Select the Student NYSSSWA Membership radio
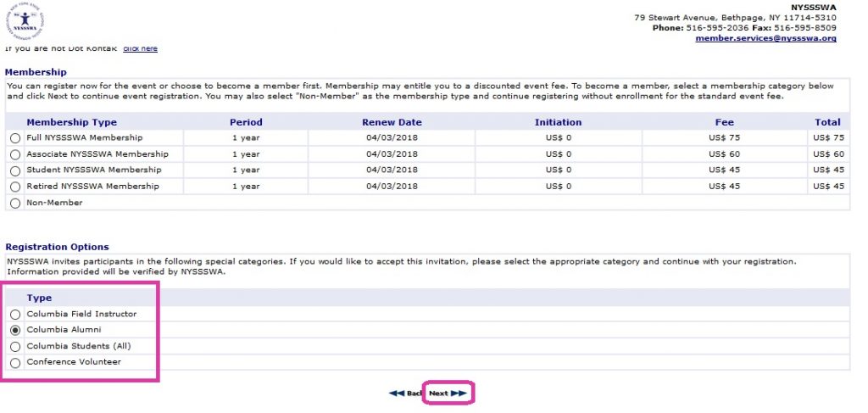This screenshot has width=868, height=413. pyautogui.click(x=14, y=170)
